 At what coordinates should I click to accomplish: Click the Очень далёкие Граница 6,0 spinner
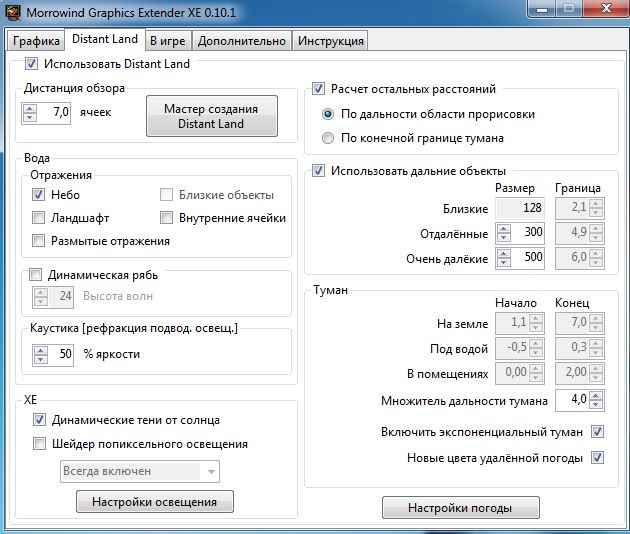[x=580, y=258]
